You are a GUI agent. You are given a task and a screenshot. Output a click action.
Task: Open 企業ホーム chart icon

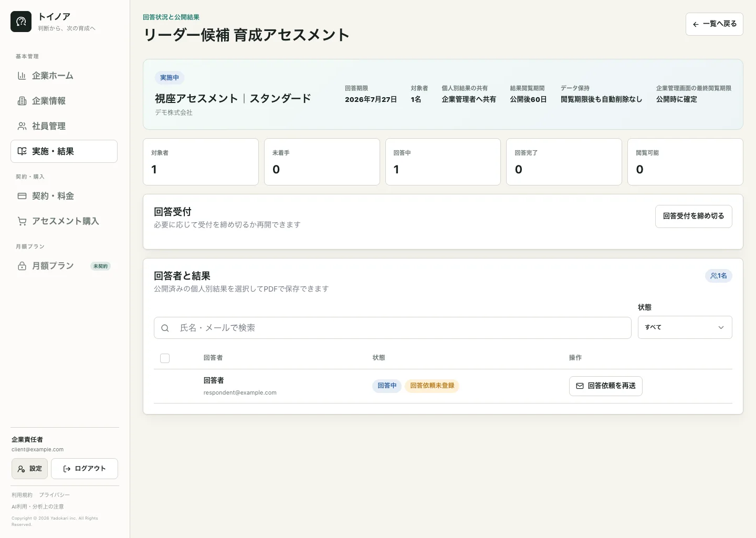coord(22,76)
